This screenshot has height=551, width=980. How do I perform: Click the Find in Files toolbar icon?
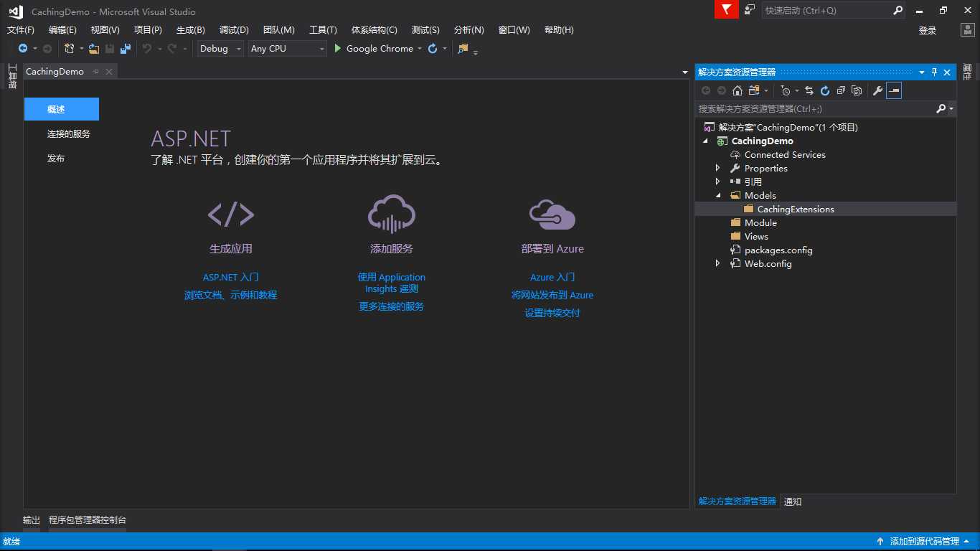pyautogui.click(x=463, y=48)
